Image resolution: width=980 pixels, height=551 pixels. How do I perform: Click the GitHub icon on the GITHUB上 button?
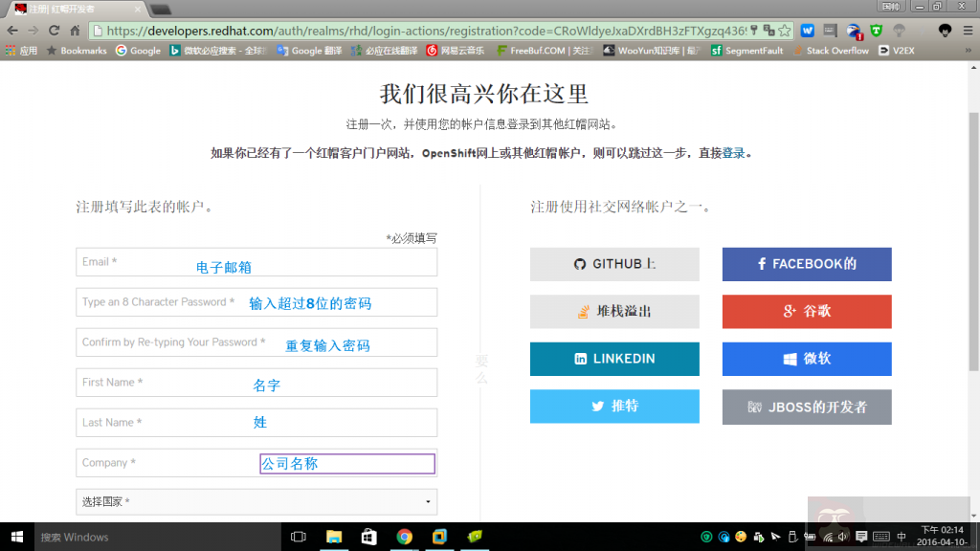point(579,264)
